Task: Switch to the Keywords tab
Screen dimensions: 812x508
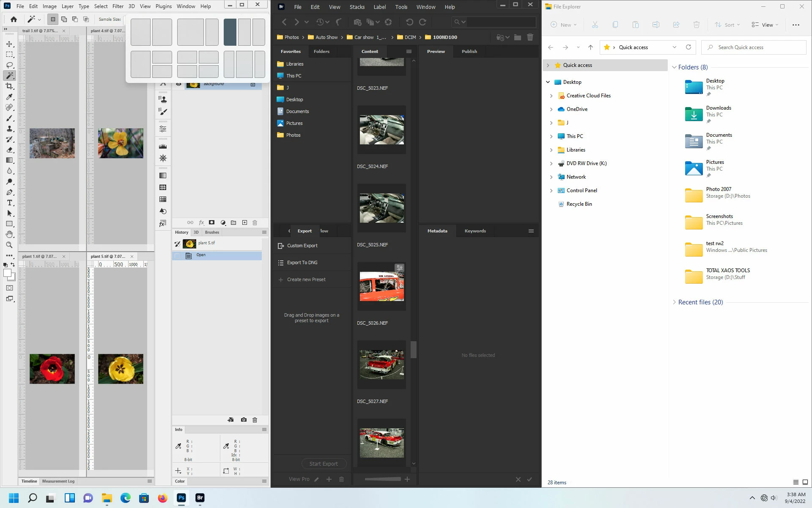Action: [475, 231]
